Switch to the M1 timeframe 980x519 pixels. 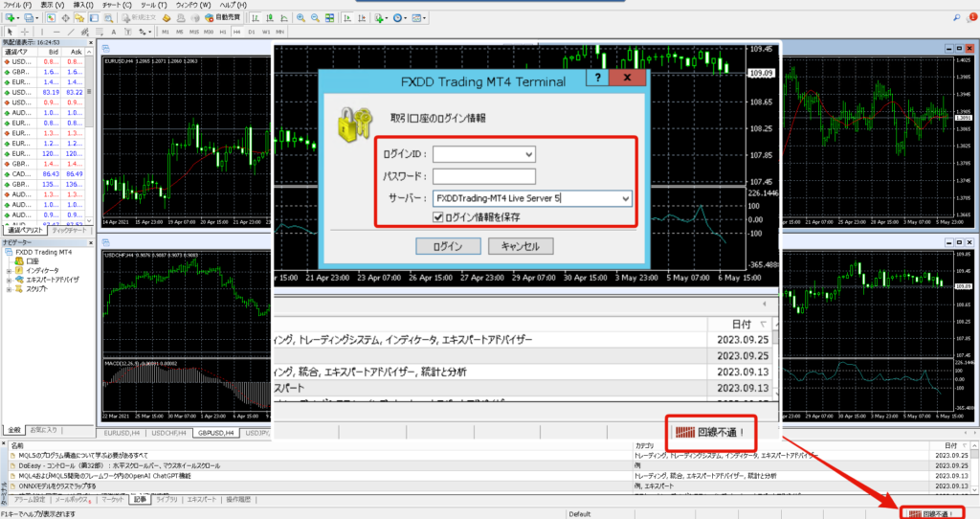(x=165, y=32)
